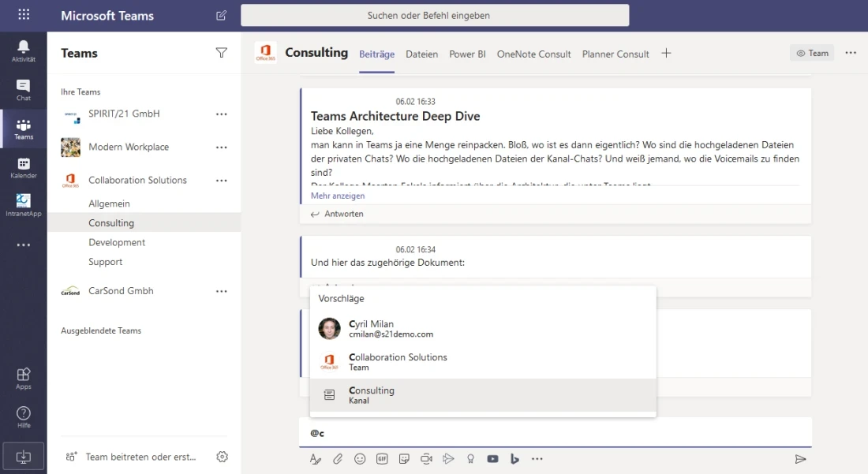868x474 pixels.
Task: Switch to the Dateien tab
Action: tap(421, 54)
